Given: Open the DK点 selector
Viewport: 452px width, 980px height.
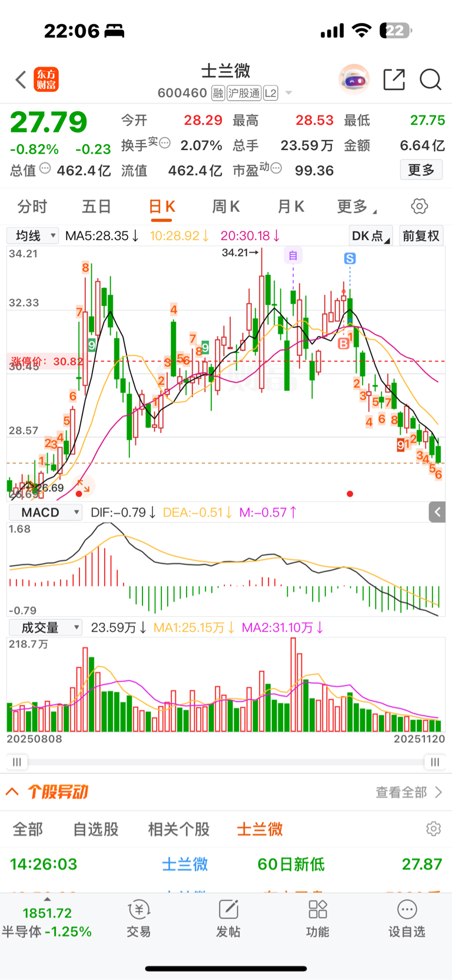Looking at the screenshot, I should coord(371,236).
